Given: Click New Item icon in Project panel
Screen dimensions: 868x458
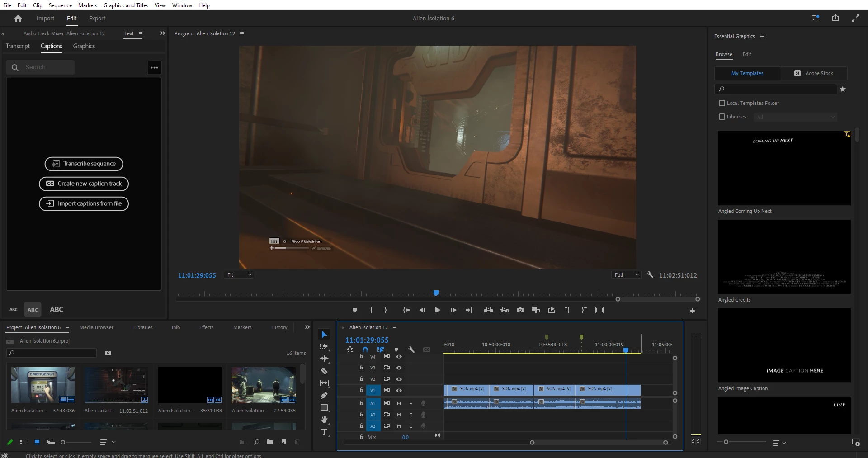Looking at the screenshot, I should [x=284, y=442].
